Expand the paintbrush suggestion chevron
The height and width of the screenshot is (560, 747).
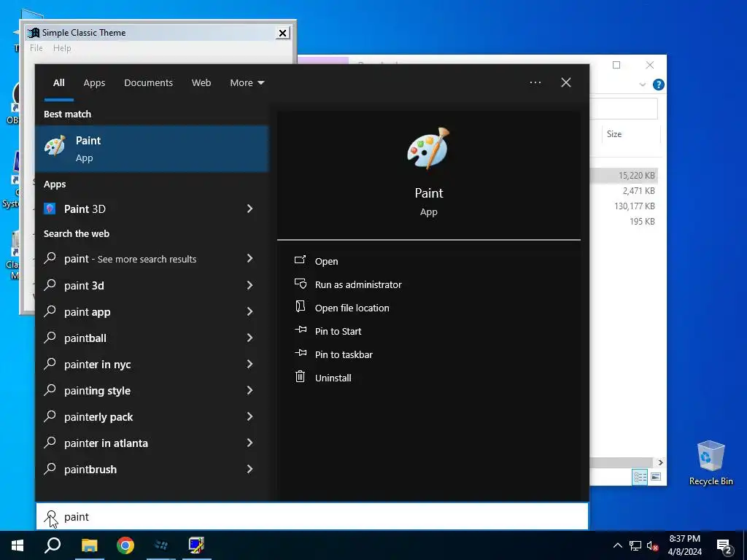pos(249,469)
